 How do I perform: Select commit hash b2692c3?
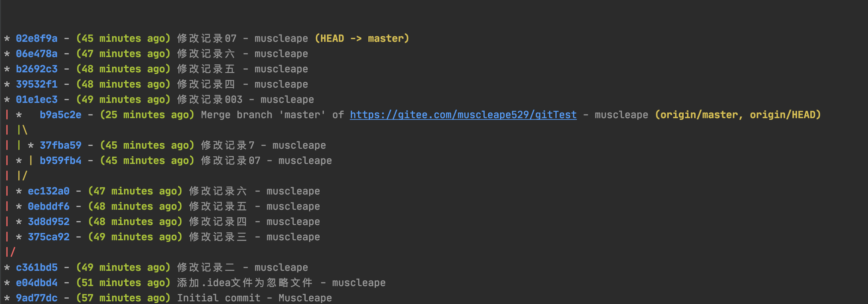click(36, 69)
